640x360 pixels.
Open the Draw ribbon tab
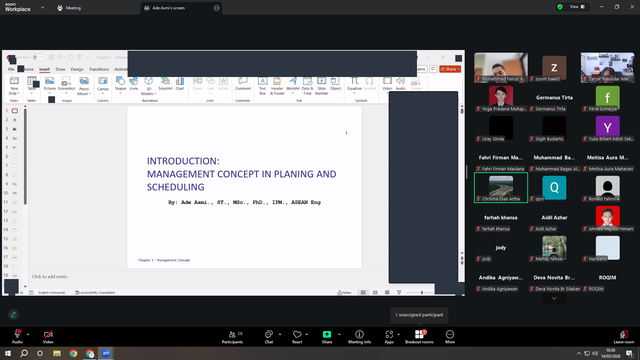60,69
